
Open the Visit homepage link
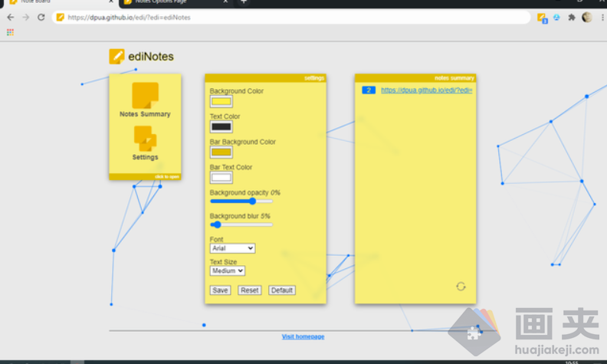[x=303, y=336]
